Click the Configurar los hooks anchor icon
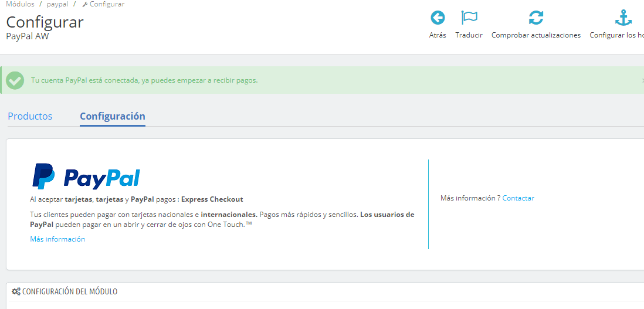The width and height of the screenshot is (644, 309). 623,18
